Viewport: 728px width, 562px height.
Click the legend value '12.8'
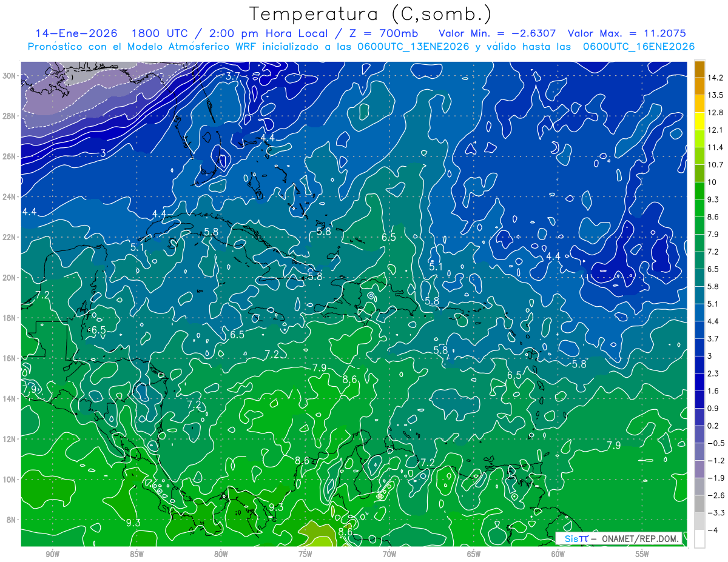[x=715, y=113]
